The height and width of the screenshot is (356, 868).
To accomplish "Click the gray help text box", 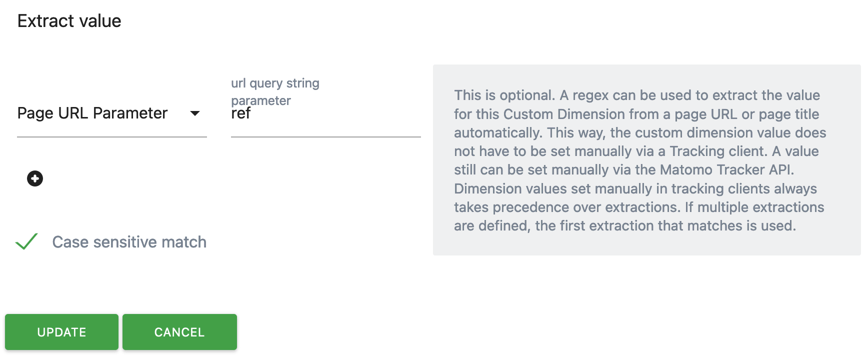I will pos(646,160).
